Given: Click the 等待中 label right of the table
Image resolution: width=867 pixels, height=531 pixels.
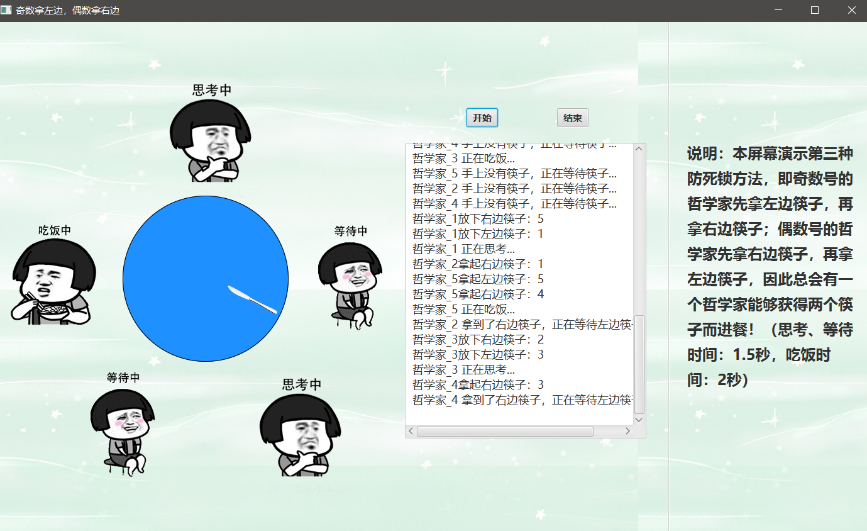Looking at the screenshot, I should [x=351, y=231].
